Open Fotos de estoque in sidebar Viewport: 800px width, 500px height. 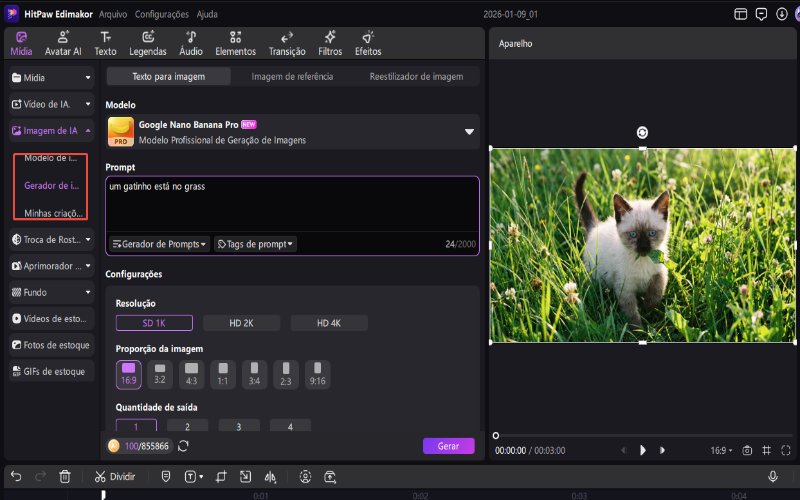(x=52, y=345)
